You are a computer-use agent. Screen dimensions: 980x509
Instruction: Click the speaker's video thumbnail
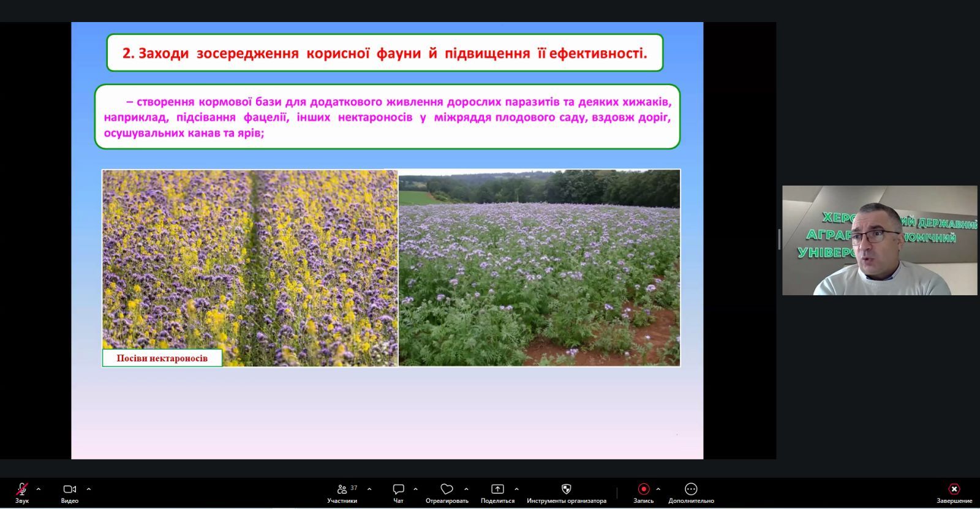[880, 240]
